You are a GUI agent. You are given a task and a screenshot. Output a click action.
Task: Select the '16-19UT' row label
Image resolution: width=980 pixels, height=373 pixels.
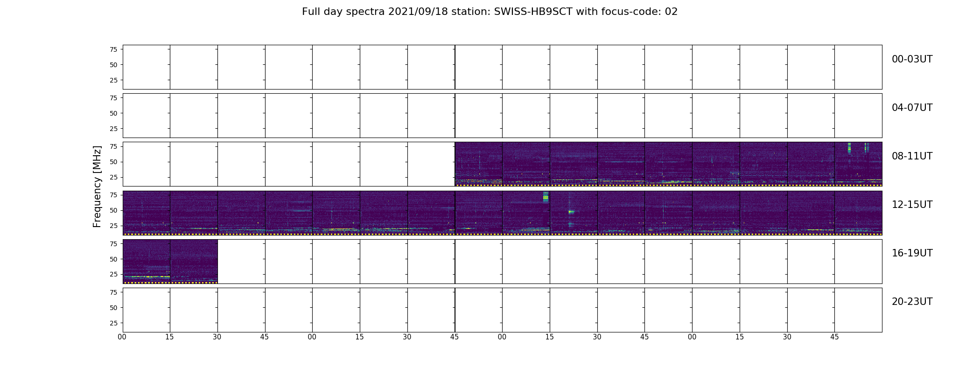click(912, 253)
